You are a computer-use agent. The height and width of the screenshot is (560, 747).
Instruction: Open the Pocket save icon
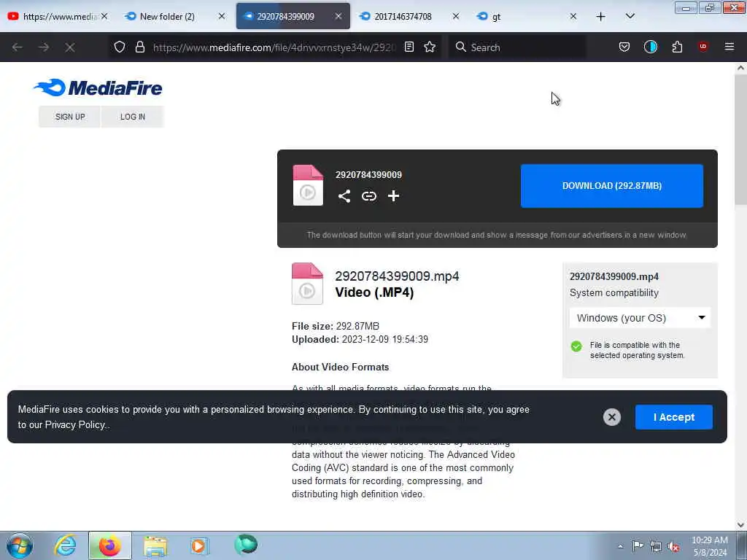click(624, 47)
